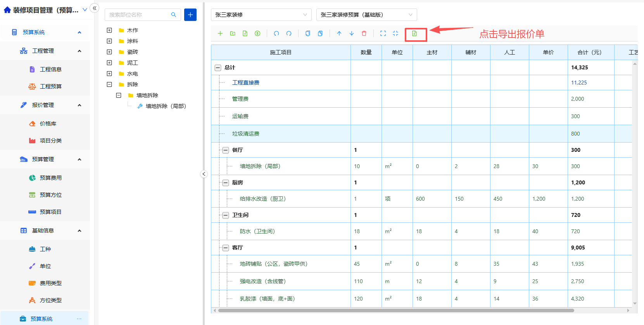Move item down with the down arrow
The width and height of the screenshot is (644, 325).
[352, 34]
